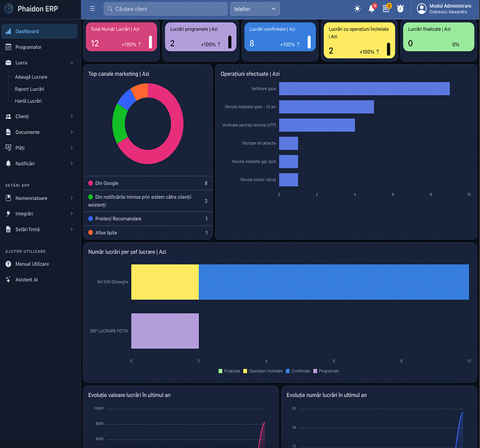Click the Lucru briefcase icon
This screenshot has height=448, width=480.
8,63
